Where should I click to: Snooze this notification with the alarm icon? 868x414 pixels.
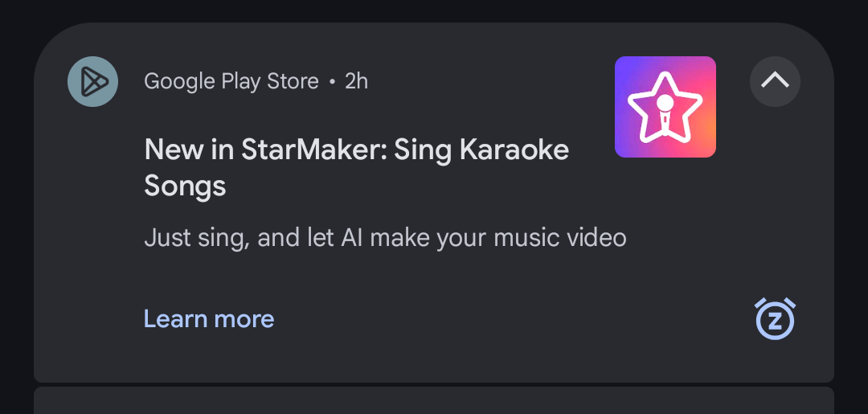775,319
